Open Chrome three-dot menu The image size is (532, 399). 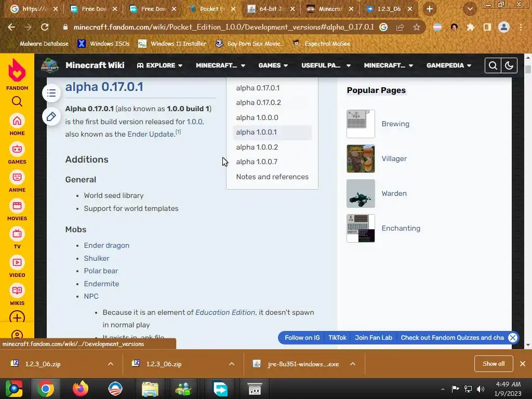[x=521, y=27]
